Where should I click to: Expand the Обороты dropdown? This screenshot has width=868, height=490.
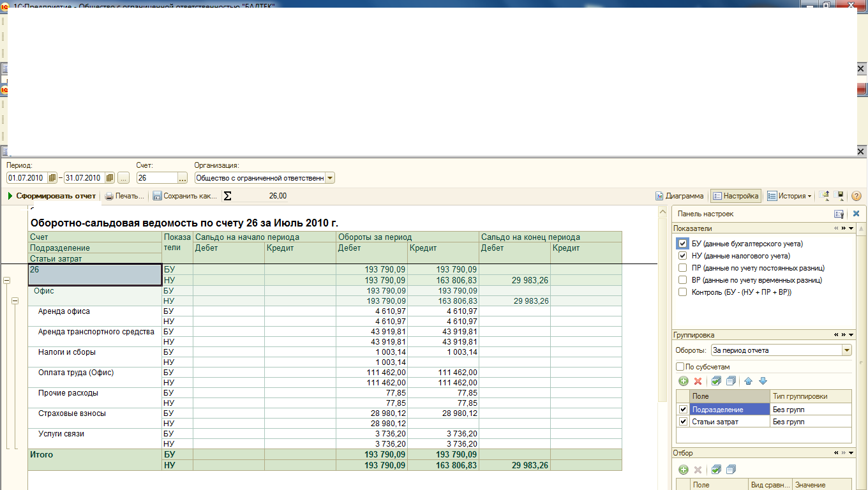pyautogui.click(x=846, y=350)
